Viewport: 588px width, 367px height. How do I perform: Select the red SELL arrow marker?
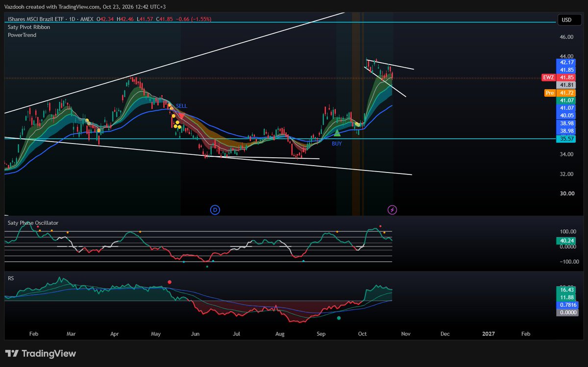pos(181,116)
